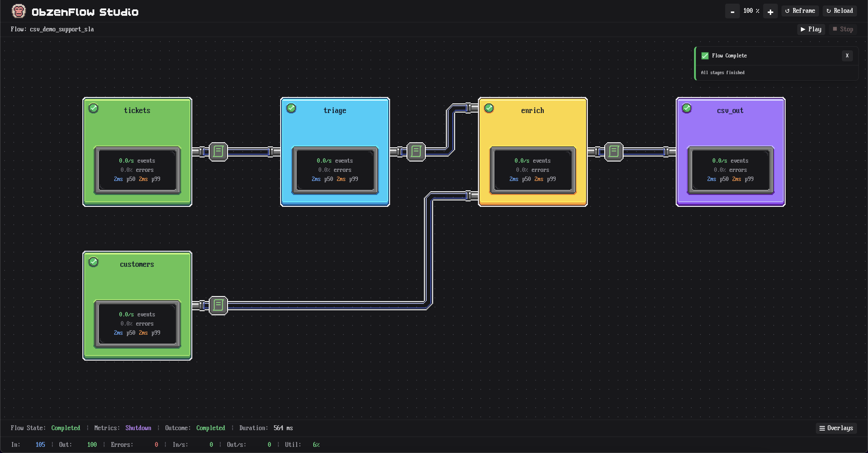The width and height of the screenshot is (868, 453).
Task: Click the ObzenFlow monkey logo icon
Action: (x=19, y=11)
